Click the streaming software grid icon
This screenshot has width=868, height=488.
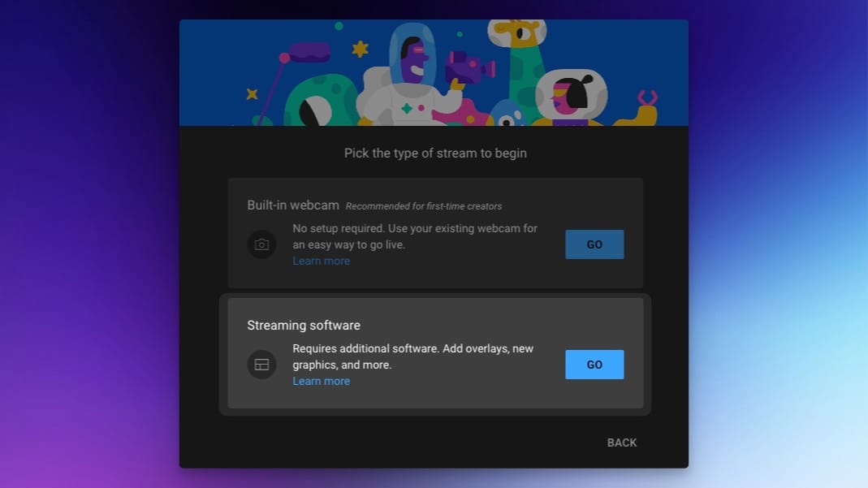pyautogui.click(x=261, y=364)
